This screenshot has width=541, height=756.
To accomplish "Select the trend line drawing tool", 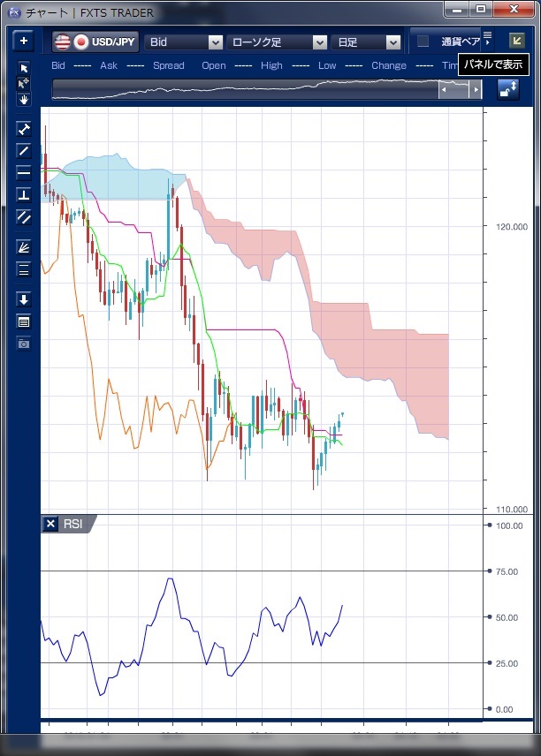I will pyautogui.click(x=24, y=151).
